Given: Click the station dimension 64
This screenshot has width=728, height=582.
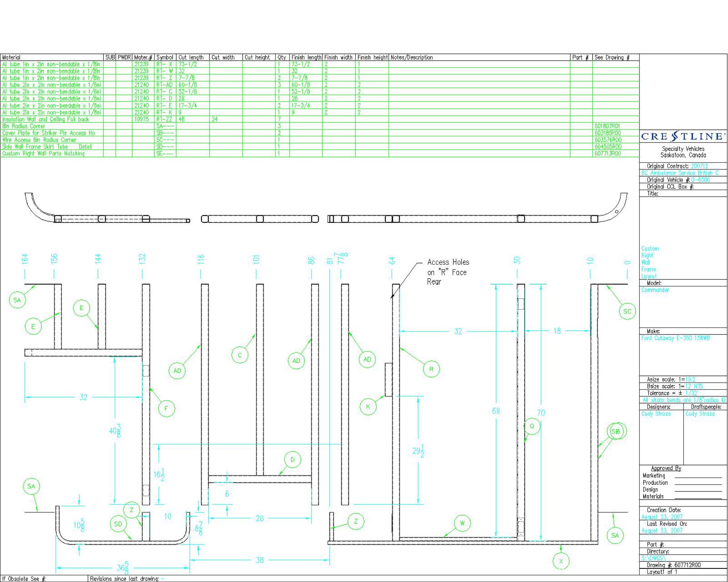Looking at the screenshot, I should tap(392, 261).
